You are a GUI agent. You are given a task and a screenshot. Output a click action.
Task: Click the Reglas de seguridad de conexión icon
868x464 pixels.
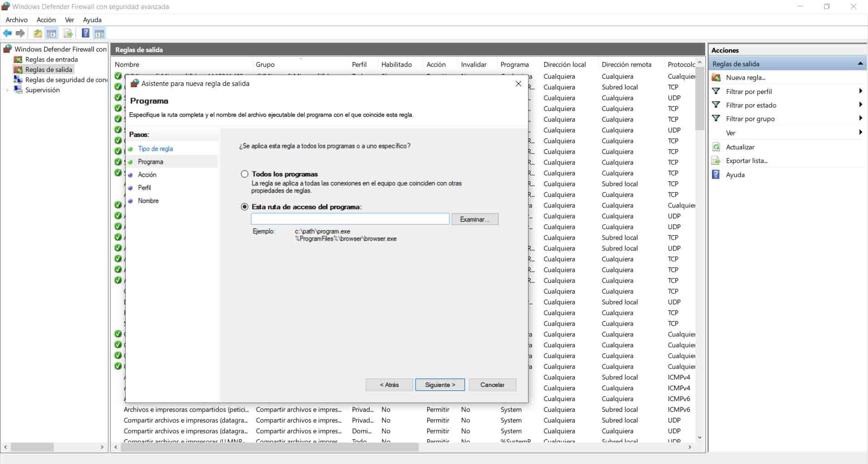18,80
